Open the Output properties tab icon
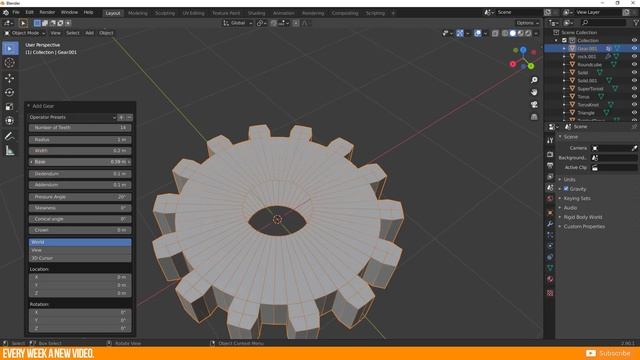Image resolution: width=640 pixels, height=360 pixels. 550,166
